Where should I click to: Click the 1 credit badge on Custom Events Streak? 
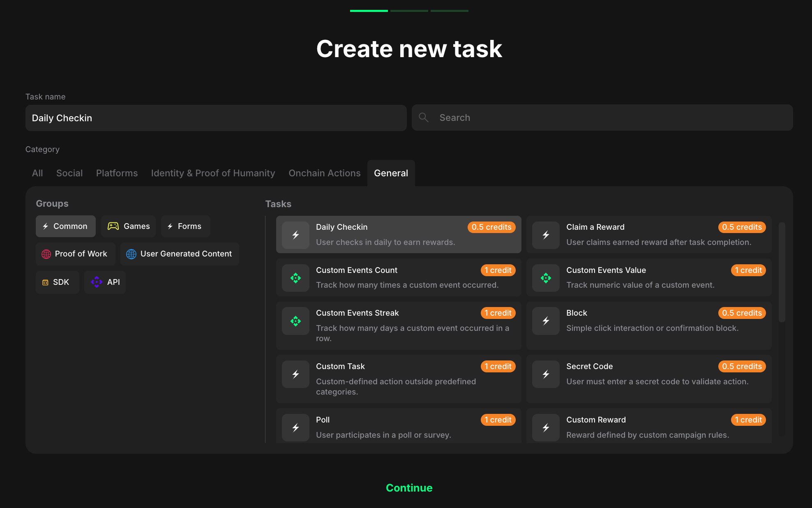pyautogui.click(x=498, y=313)
